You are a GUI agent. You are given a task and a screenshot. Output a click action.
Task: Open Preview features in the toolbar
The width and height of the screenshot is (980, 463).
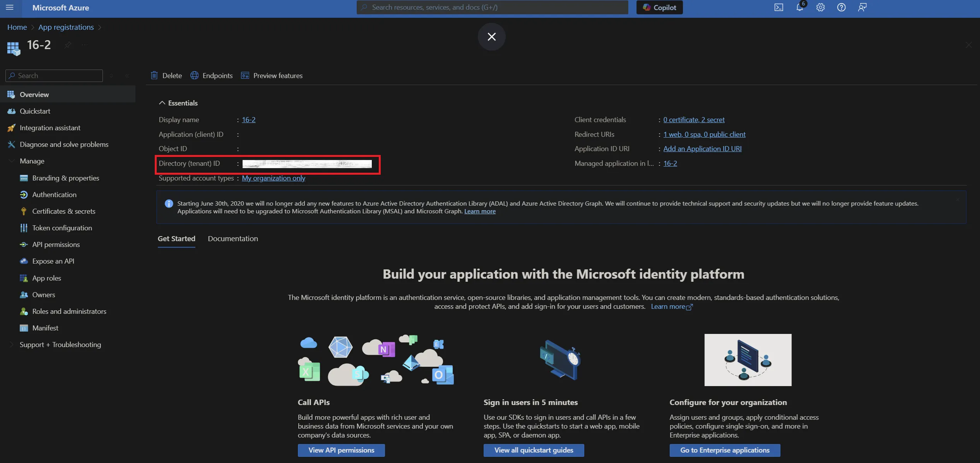(272, 75)
